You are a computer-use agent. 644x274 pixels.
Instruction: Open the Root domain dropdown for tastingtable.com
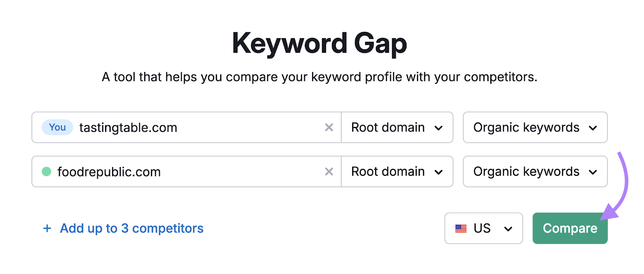396,127
